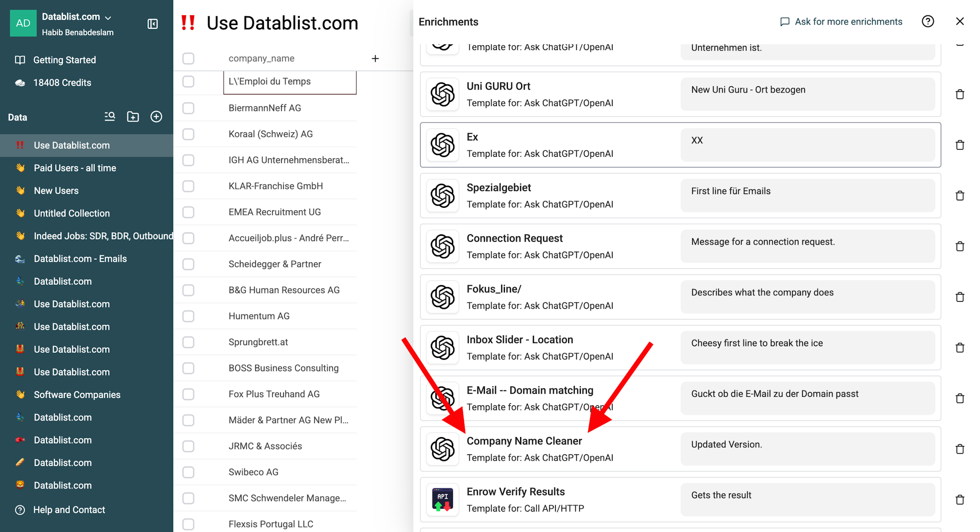Toggle the select-all header checkbox

pos(188,59)
